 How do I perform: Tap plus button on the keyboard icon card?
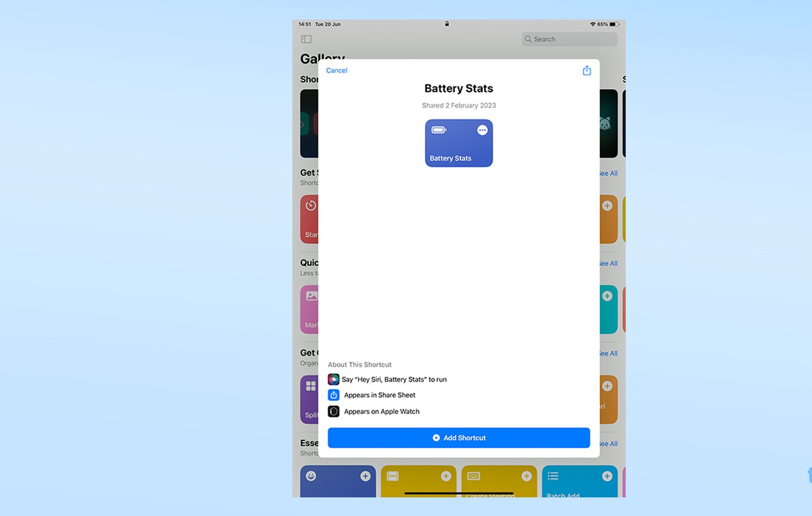pos(526,476)
